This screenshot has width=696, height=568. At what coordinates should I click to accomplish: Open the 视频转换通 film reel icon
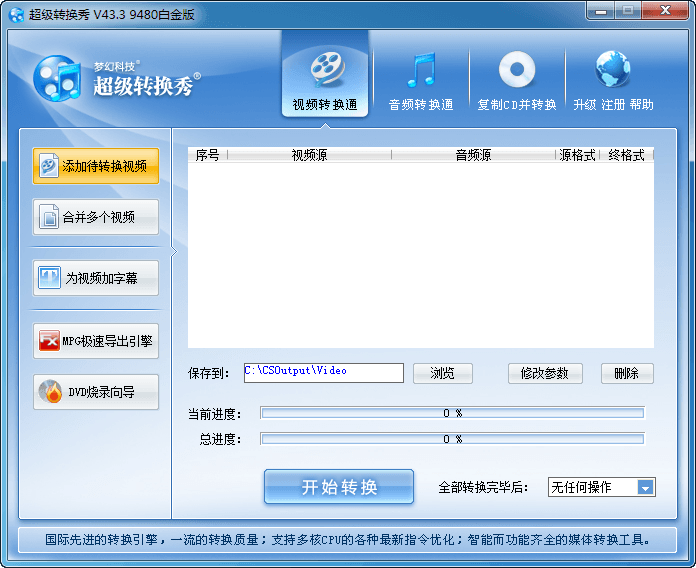(325, 69)
